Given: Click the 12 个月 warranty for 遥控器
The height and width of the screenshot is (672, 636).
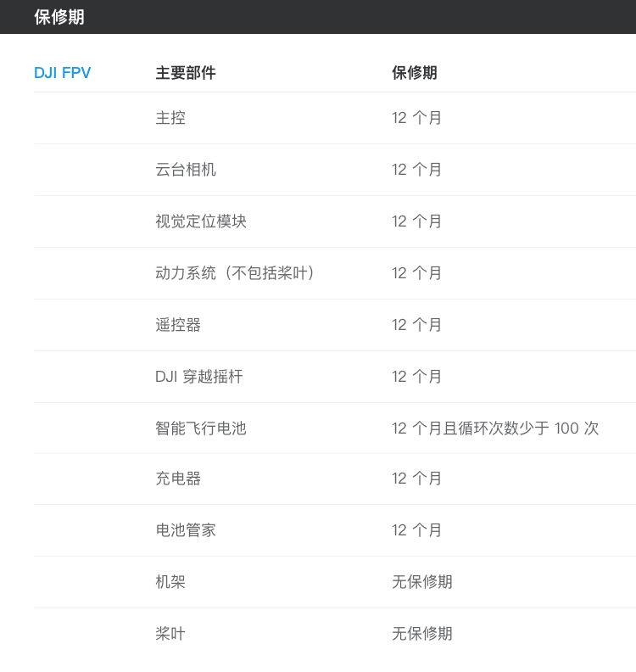Looking at the screenshot, I should [416, 325].
